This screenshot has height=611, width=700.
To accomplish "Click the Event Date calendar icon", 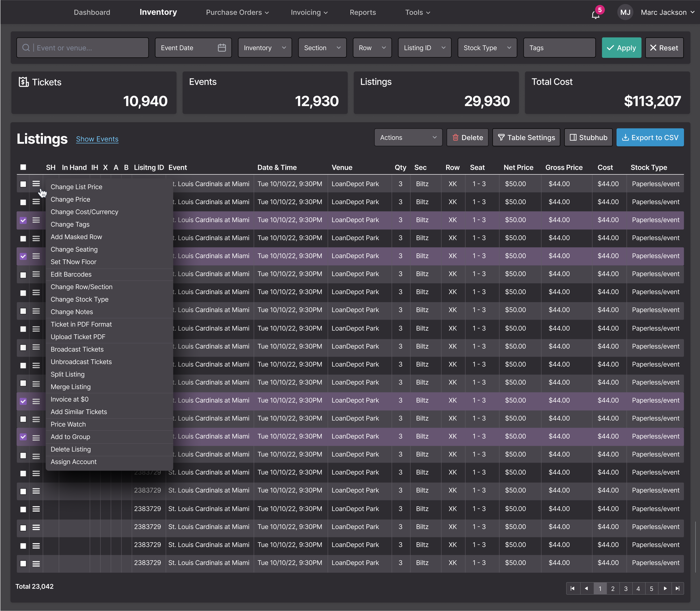I will point(222,48).
